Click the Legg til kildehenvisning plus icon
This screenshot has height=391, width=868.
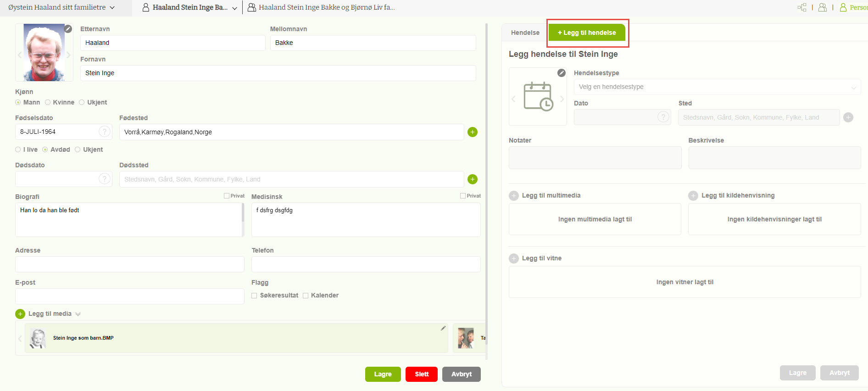[x=693, y=196]
